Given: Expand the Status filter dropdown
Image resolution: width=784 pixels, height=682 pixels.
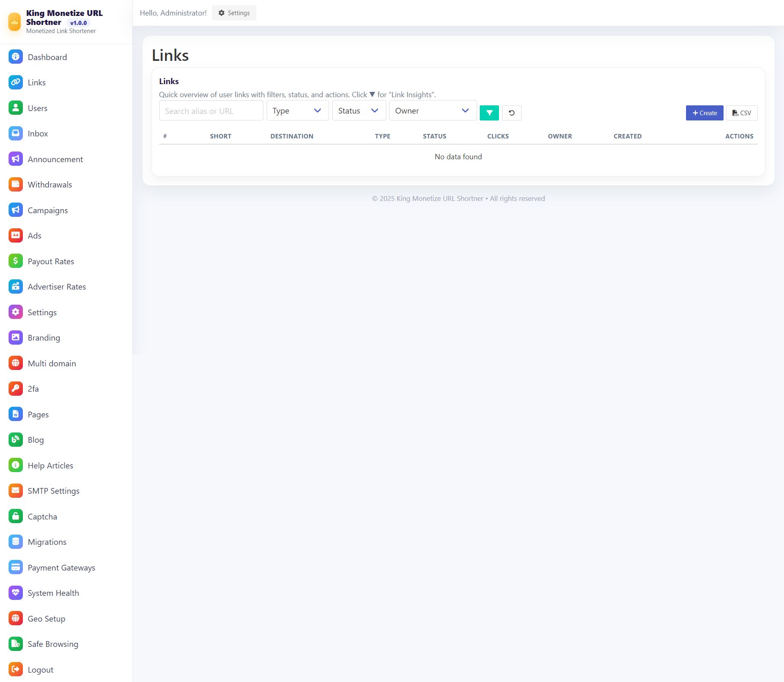Looking at the screenshot, I should 359,111.
